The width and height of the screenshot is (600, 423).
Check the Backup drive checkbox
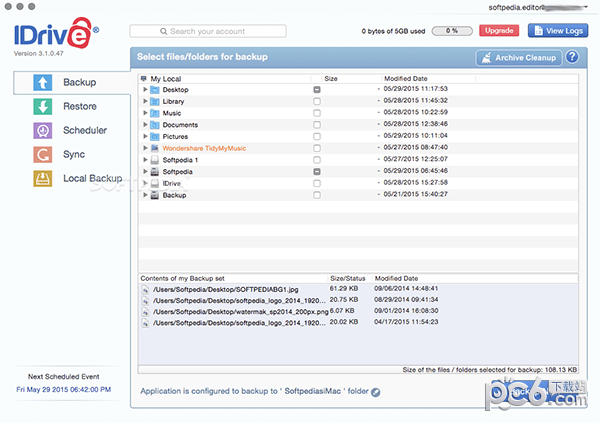tap(317, 195)
